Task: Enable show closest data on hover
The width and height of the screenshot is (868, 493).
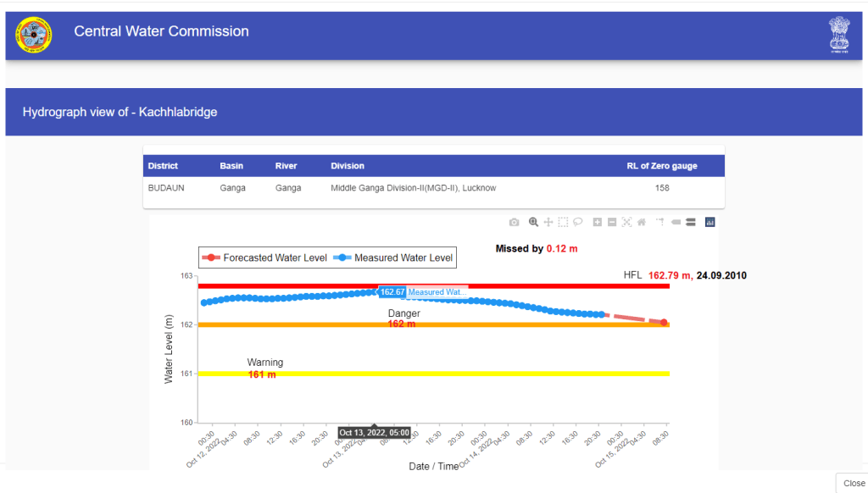Action: 676,222
